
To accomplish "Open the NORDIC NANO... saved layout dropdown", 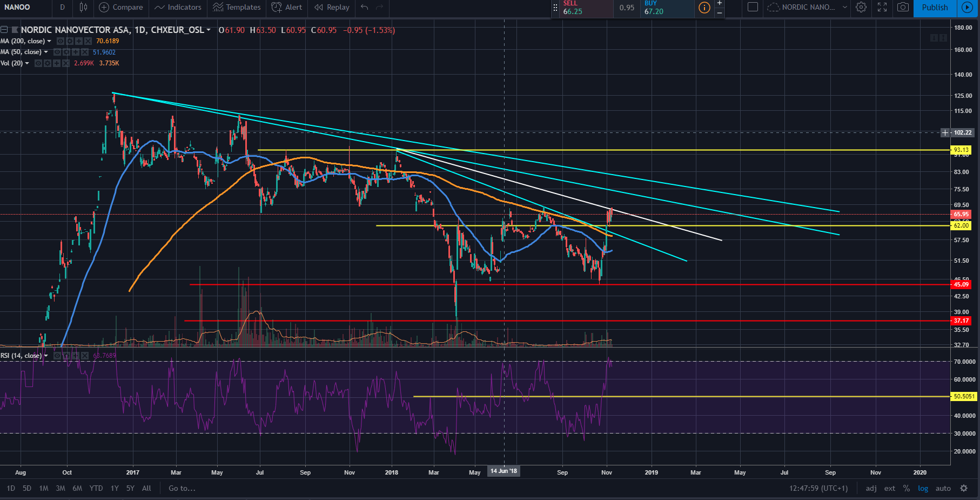I will [x=807, y=7].
